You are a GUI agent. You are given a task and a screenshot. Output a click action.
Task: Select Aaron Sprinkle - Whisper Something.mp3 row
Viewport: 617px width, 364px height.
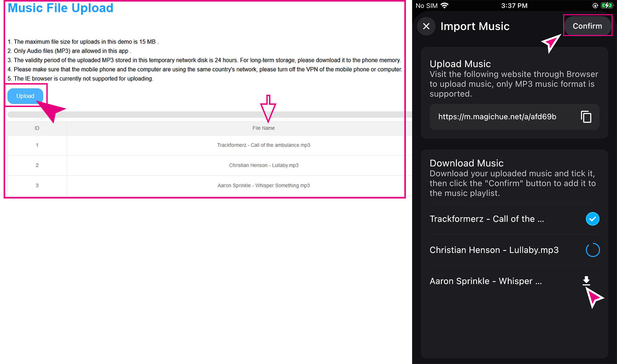point(263,185)
